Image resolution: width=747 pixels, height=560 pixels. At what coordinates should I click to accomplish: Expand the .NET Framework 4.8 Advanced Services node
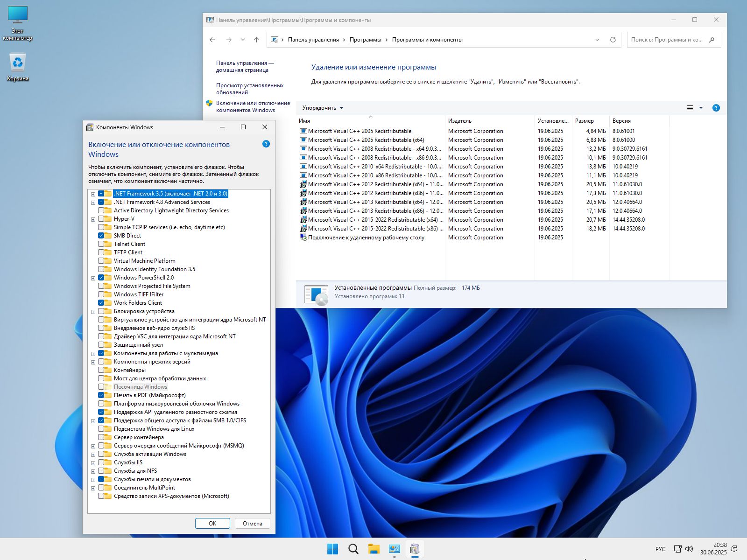click(93, 203)
